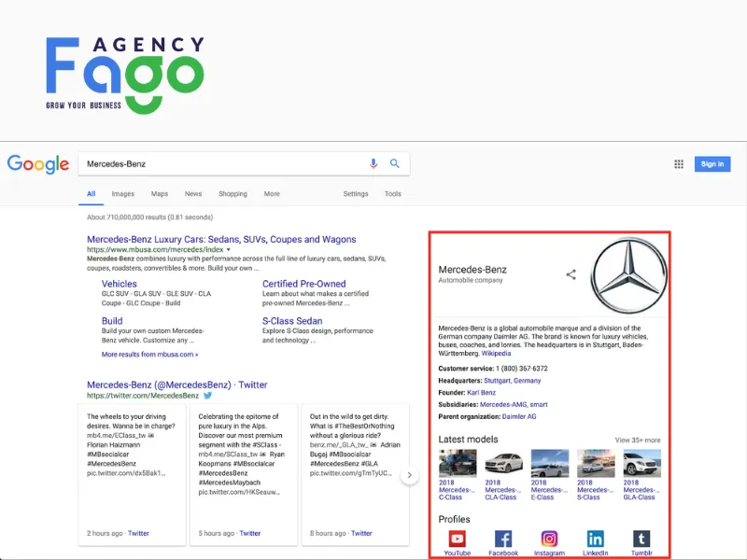Click View 35+ more models
This screenshot has height=560, width=747.
tap(638, 440)
